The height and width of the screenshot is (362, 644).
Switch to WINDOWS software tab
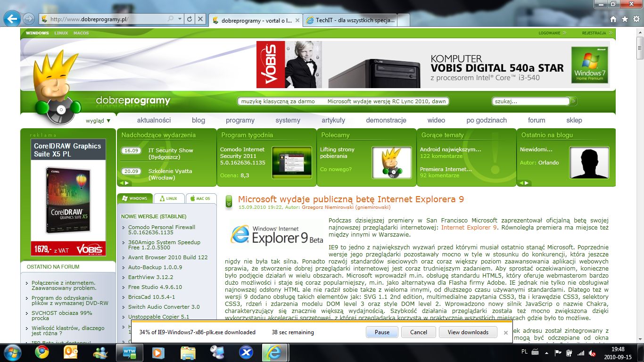(x=135, y=198)
